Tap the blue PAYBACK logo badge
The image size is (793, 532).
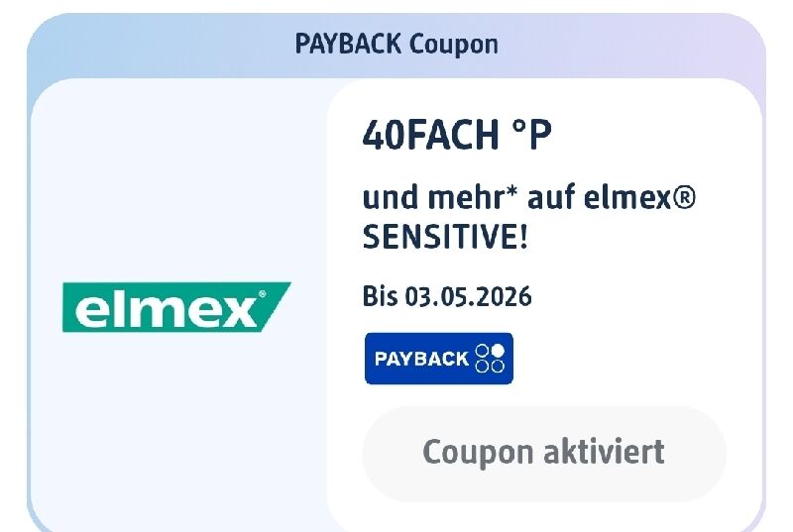pos(439,359)
